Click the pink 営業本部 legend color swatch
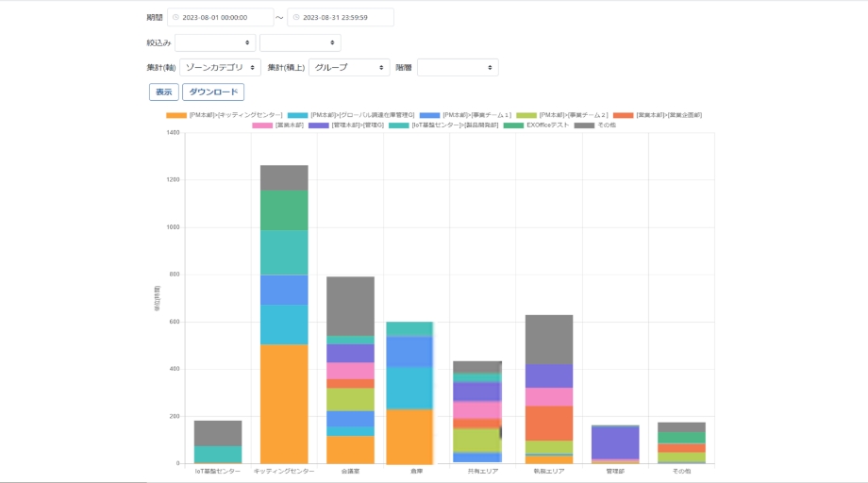 pyautogui.click(x=261, y=125)
